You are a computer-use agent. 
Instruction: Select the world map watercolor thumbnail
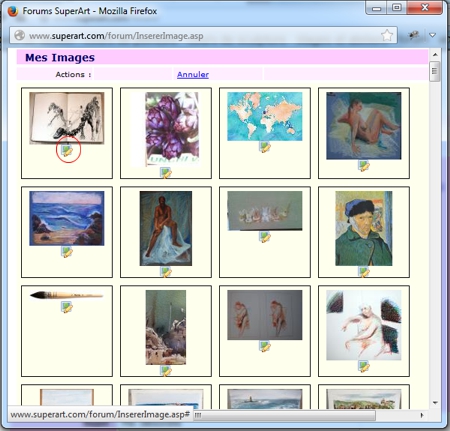point(265,116)
